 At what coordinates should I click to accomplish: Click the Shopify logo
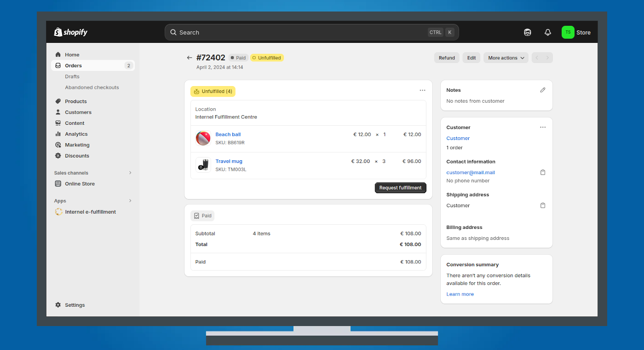[x=71, y=32]
